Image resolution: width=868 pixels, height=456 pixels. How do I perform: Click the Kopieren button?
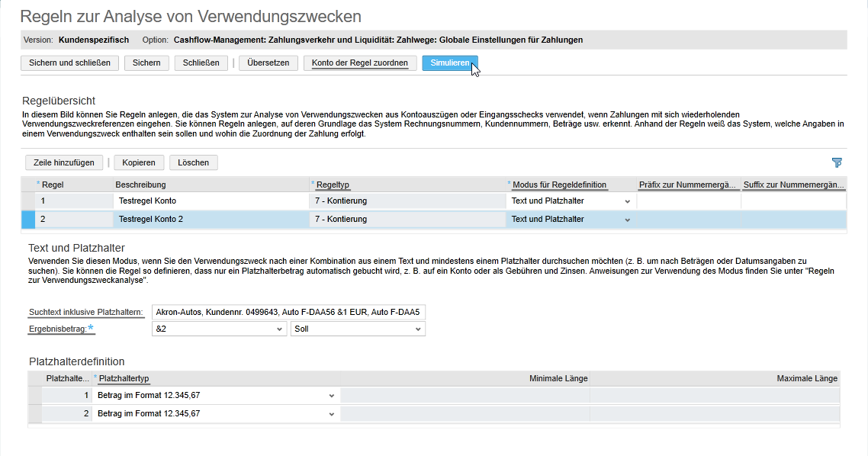(x=139, y=162)
